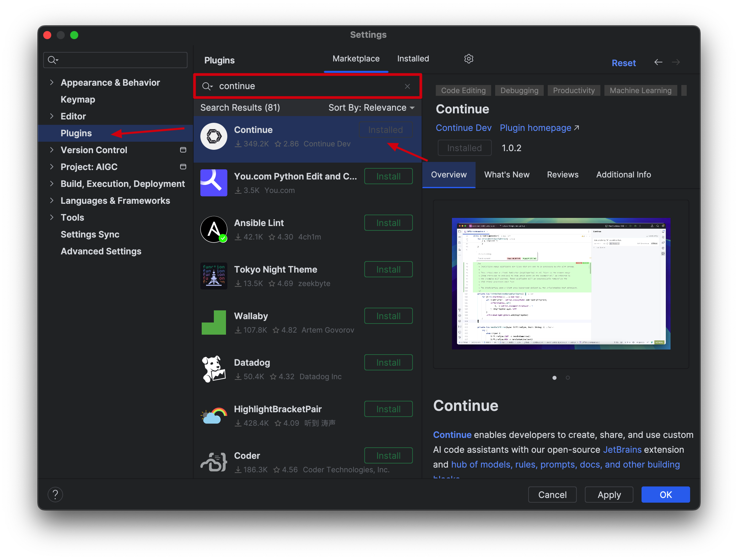Viewport: 738px width, 560px height.
Task: Click the settings search magnifier icon
Action: [x=53, y=60]
